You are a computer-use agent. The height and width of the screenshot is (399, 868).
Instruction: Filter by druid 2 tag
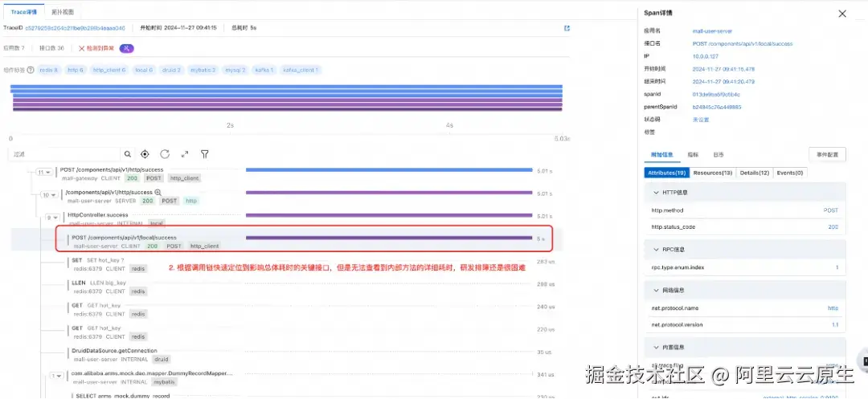(171, 70)
